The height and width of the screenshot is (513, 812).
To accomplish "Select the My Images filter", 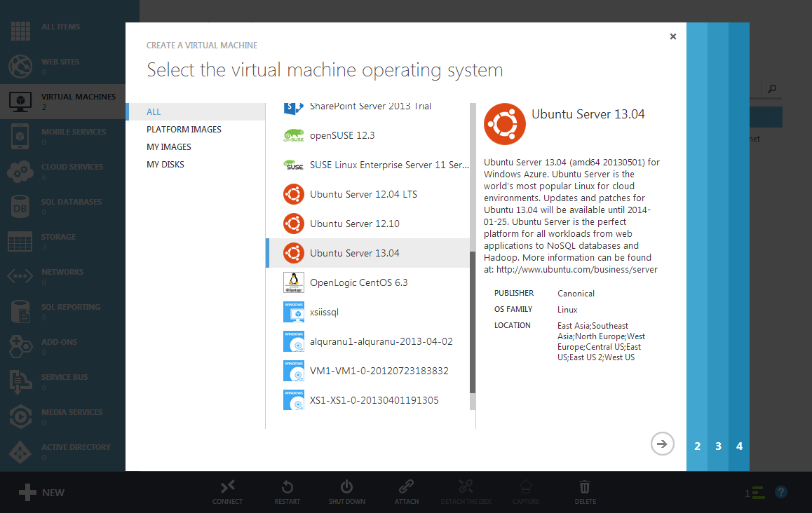I will pyautogui.click(x=169, y=147).
